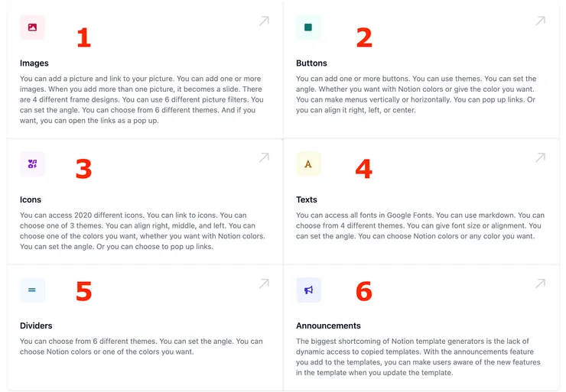Select the Buttons heading
566x392 pixels.
click(x=311, y=63)
